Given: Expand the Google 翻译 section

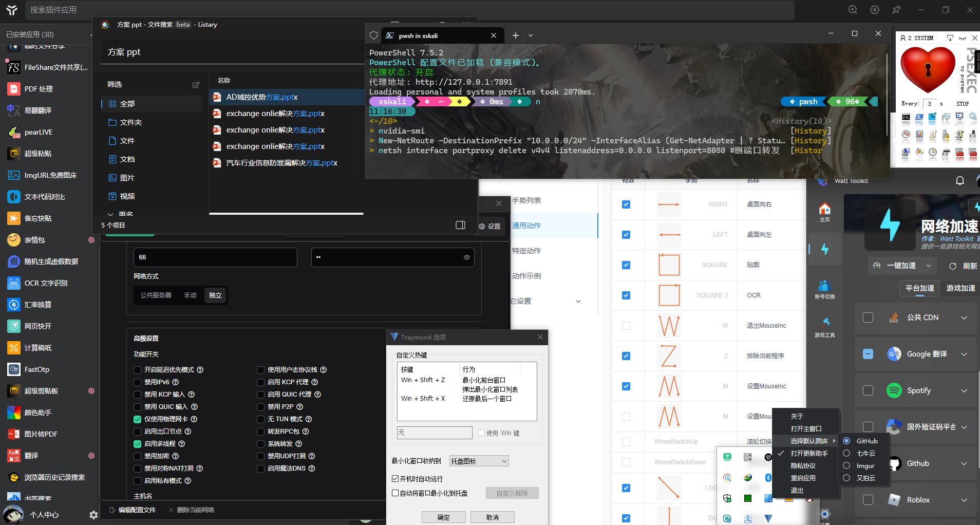Looking at the screenshot, I should click(964, 354).
